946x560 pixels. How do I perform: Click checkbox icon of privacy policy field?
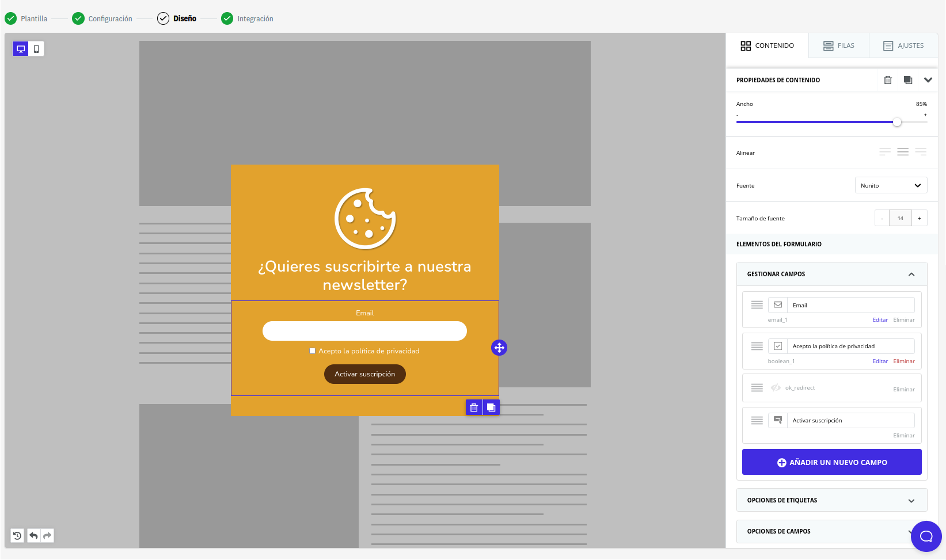[778, 346]
